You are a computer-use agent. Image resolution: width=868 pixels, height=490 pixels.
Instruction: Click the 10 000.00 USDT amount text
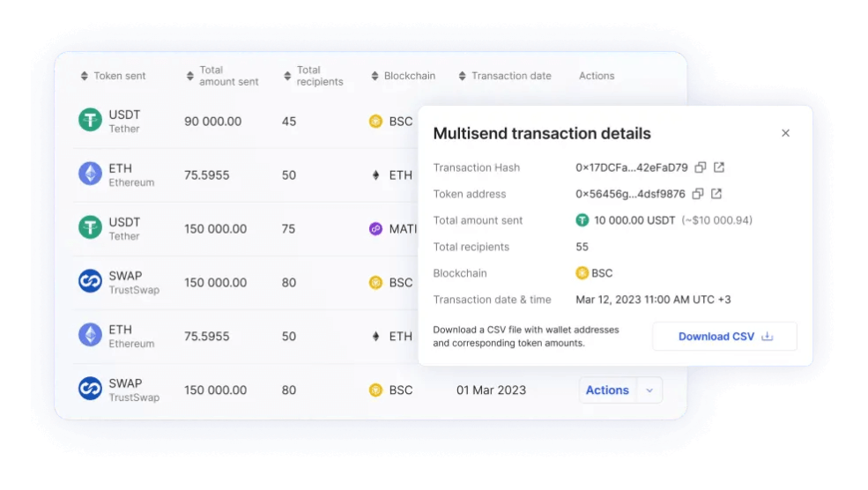(634, 220)
